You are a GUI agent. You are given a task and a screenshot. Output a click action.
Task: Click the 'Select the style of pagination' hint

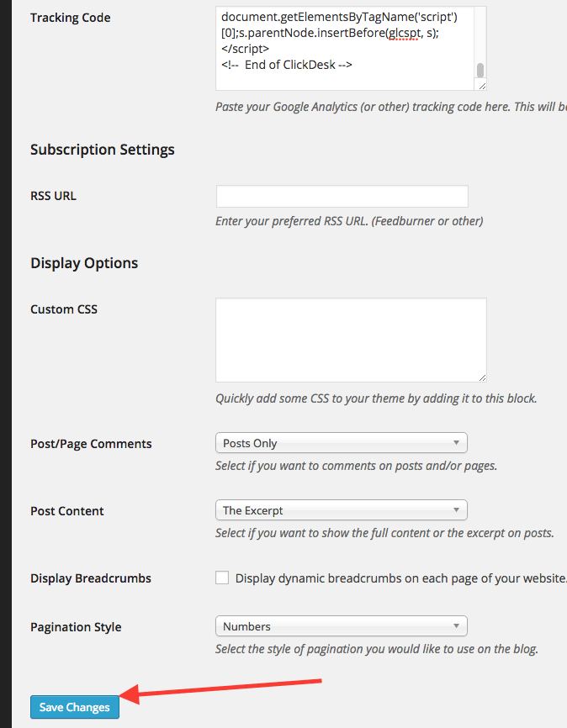377,649
